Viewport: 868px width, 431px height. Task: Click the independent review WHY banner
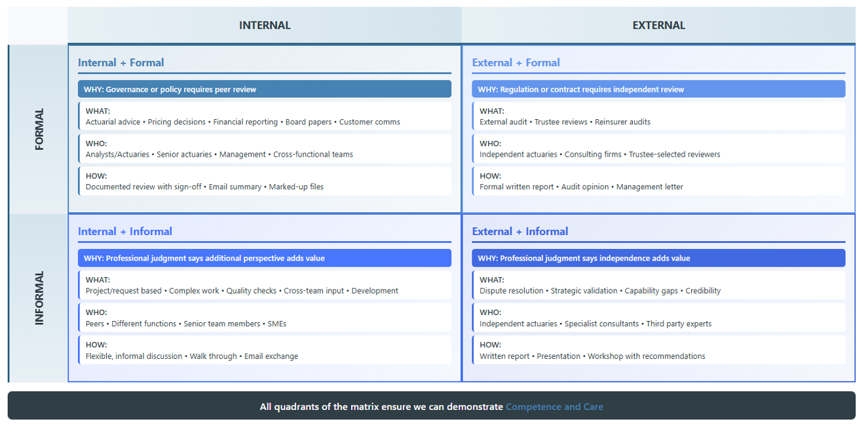point(658,88)
